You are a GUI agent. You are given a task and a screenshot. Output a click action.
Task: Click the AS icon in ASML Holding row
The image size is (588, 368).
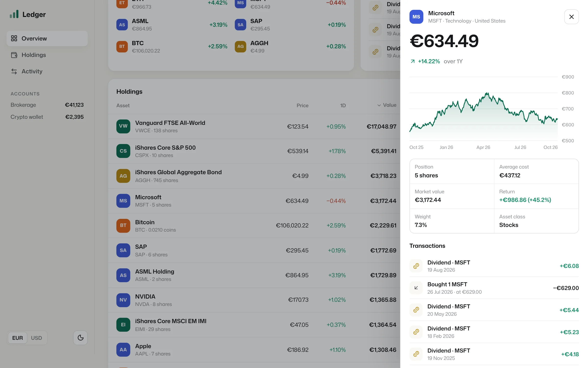pyautogui.click(x=123, y=275)
